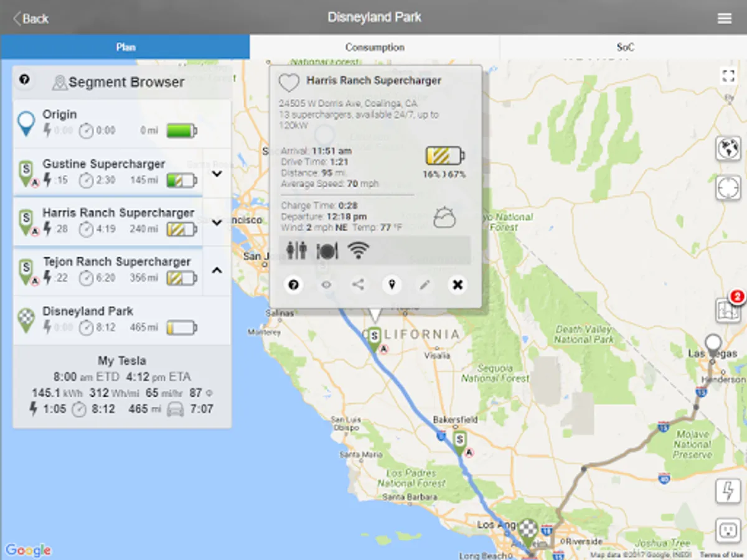747x560 pixels.
Task: Click the Disneyland Park checkered flag icon
Action: pos(26,320)
